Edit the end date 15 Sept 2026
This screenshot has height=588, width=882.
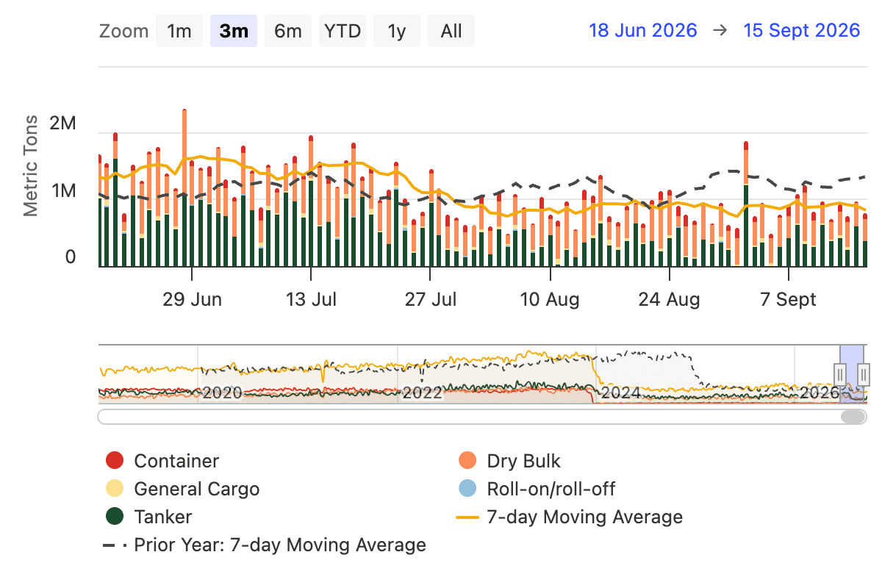tap(802, 30)
